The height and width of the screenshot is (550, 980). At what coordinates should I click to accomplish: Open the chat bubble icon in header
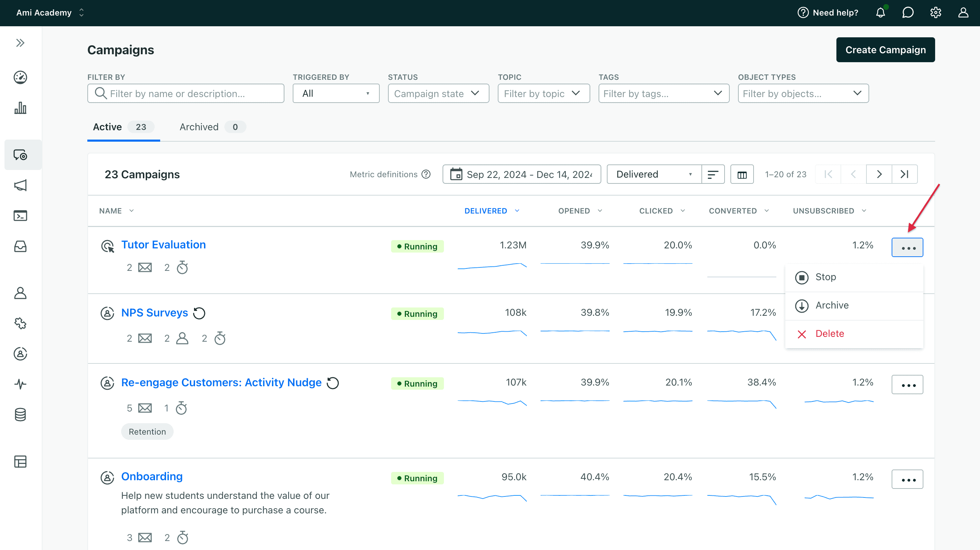pyautogui.click(x=908, y=12)
